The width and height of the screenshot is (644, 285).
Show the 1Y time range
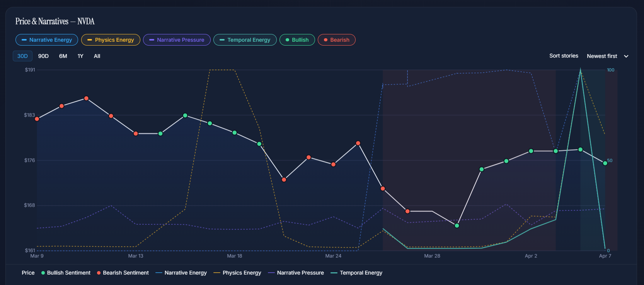coord(80,56)
